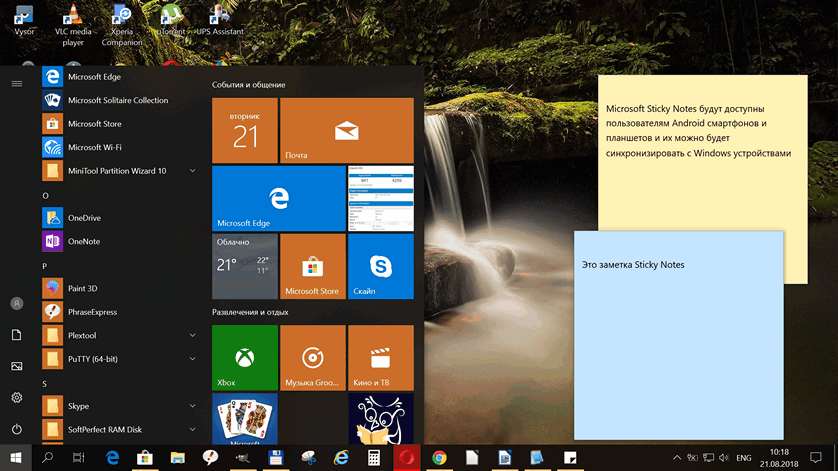Launch Microsoft Edge from the app list
The height and width of the screenshot is (471, 838).
(x=121, y=76)
